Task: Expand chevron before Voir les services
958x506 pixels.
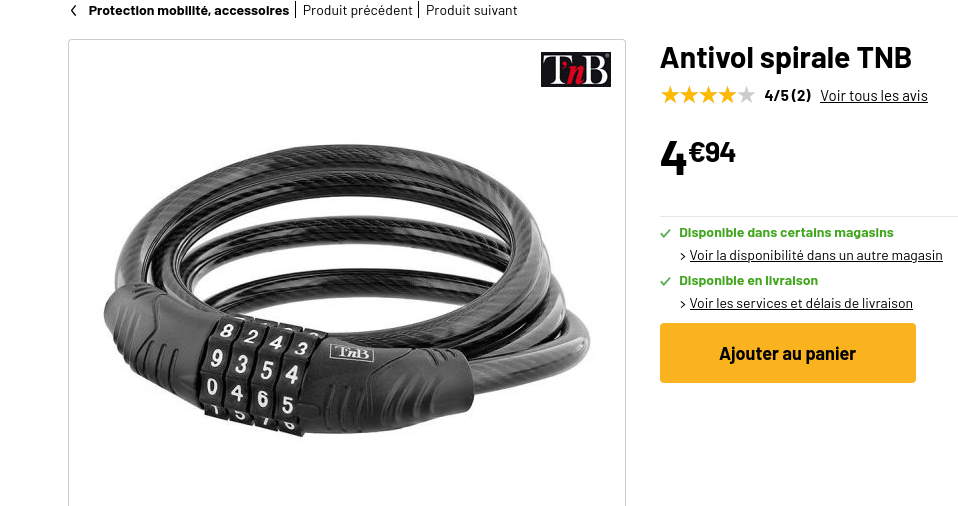Action: (683, 304)
